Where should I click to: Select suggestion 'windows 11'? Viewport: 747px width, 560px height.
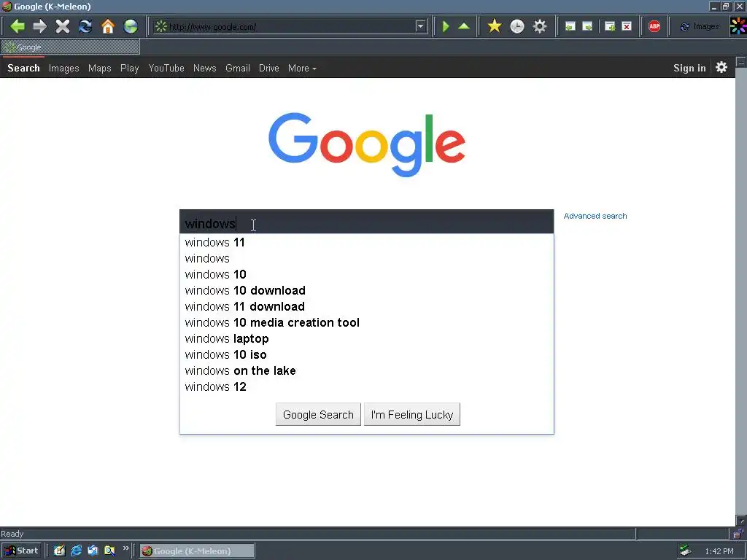click(x=367, y=242)
